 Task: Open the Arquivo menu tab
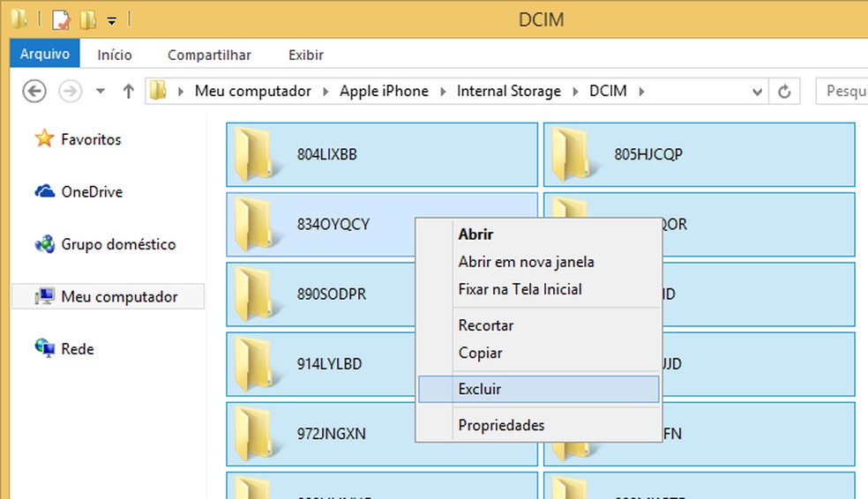[45, 55]
